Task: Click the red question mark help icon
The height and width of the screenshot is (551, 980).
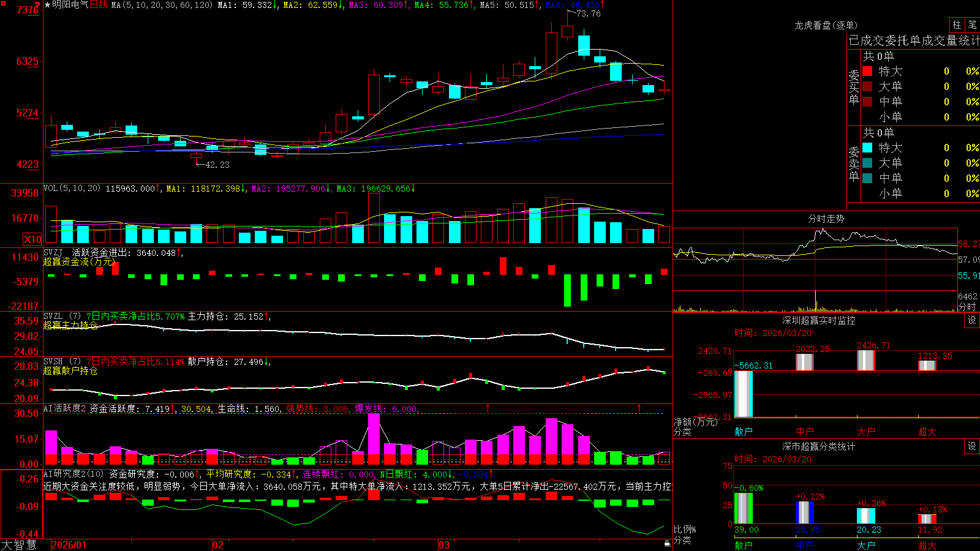Action: (x=37, y=4)
